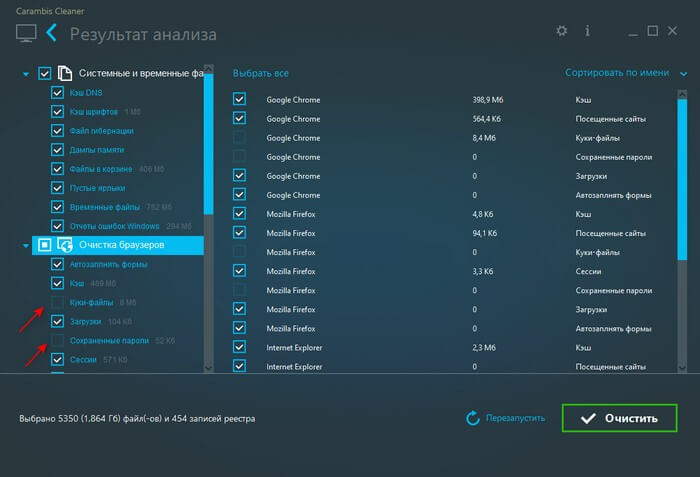This screenshot has height=477, width=700.
Task: Close the Carambis Cleaner window
Action: point(672,31)
